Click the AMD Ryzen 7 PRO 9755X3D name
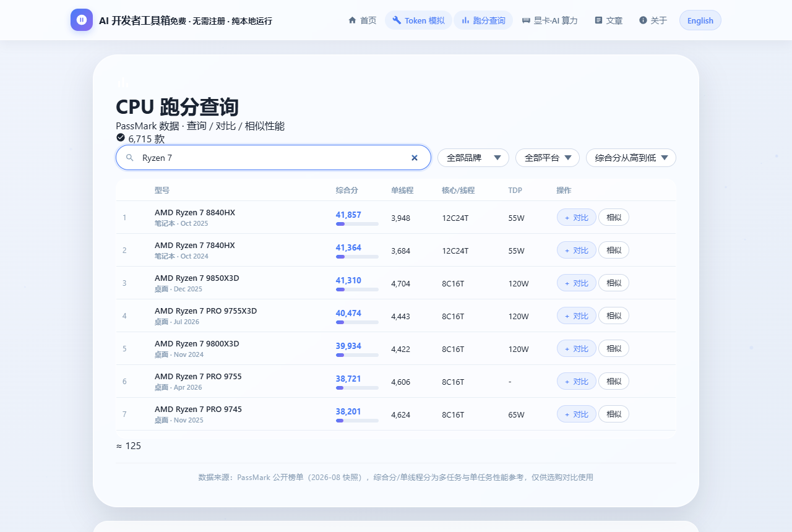 click(x=205, y=311)
